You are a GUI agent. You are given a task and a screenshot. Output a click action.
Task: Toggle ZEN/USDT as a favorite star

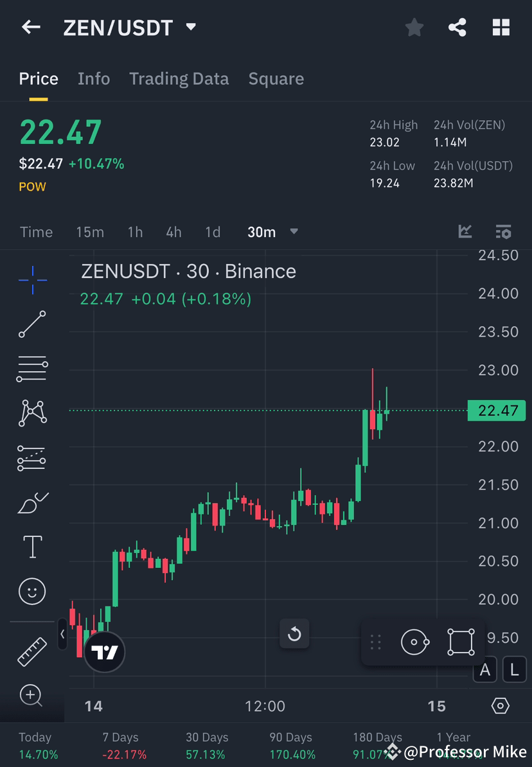point(414,27)
